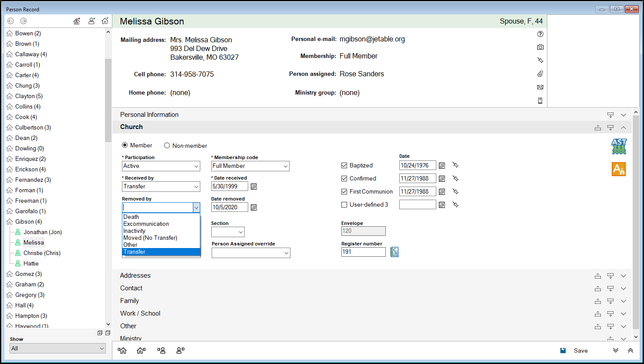The height and width of the screenshot is (364, 644).
Task: Select Hattie in the Gibson family
Action: pos(31,263)
